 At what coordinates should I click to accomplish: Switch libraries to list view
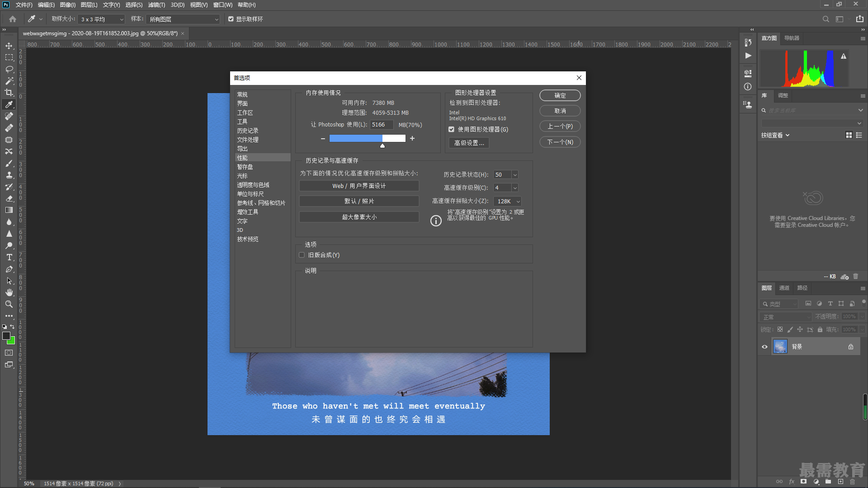pyautogui.click(x=859, y=135)
